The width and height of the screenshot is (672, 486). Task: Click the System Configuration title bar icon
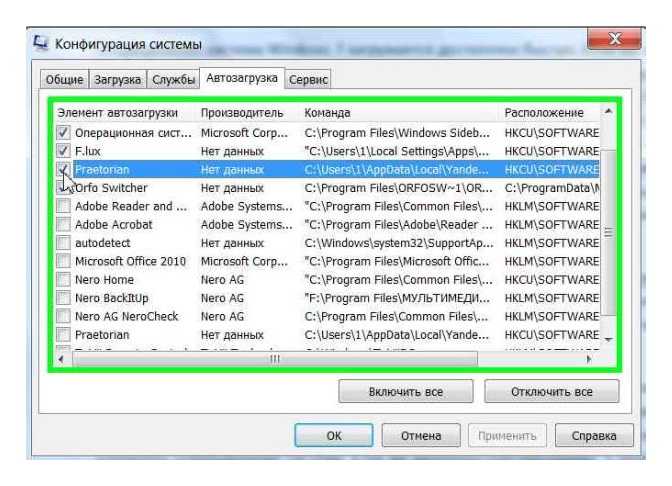(40, 43)
